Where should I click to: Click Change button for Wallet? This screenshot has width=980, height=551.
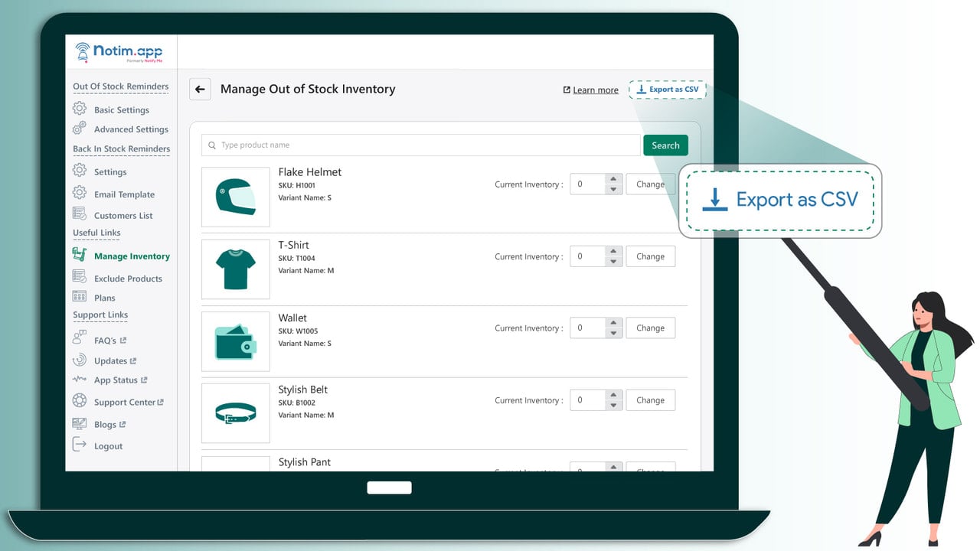[650, 328]
